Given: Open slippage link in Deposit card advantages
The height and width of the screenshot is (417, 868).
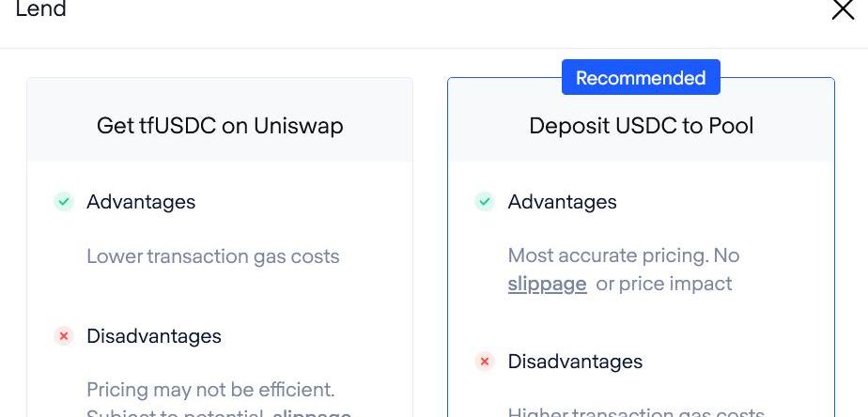Looking at the screenshot, I should click(547, 284).
